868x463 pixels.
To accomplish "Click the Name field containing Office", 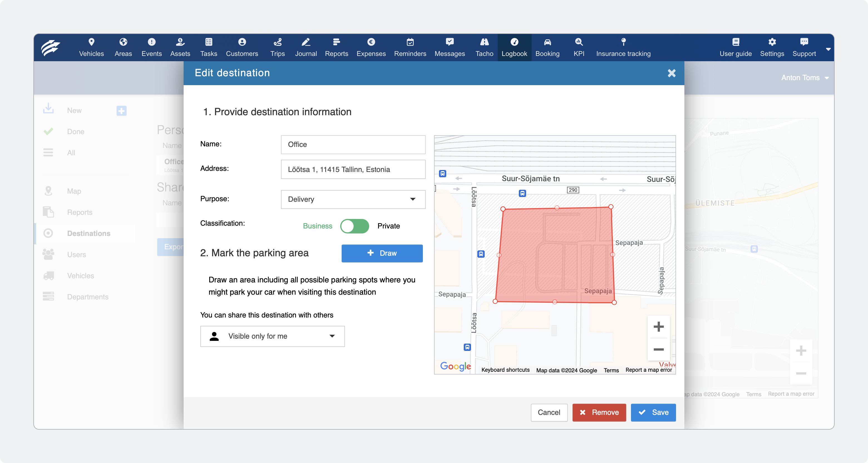I will pos(353,145).
